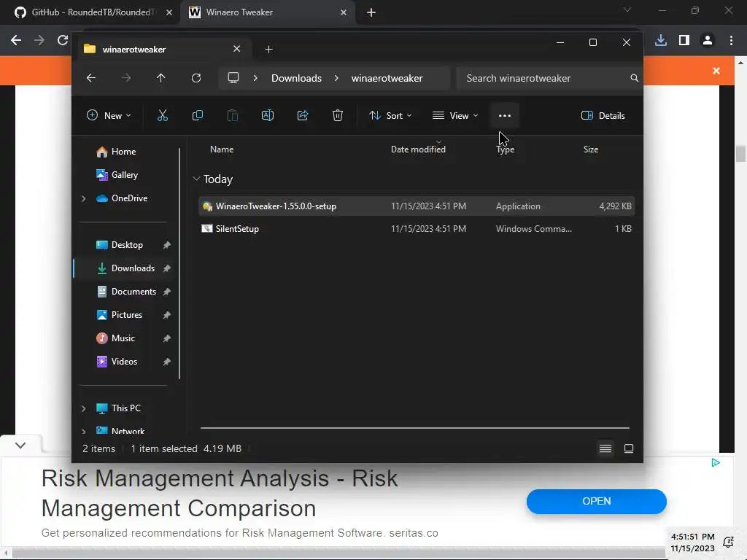Add a new File Explorer tab

[268, 49]
